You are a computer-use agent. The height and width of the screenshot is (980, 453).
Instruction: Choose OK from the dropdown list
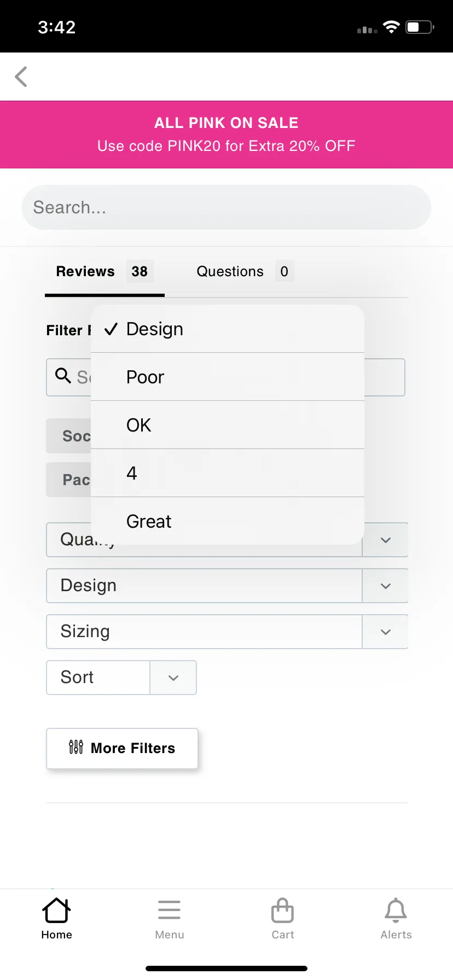pos(228,425)
